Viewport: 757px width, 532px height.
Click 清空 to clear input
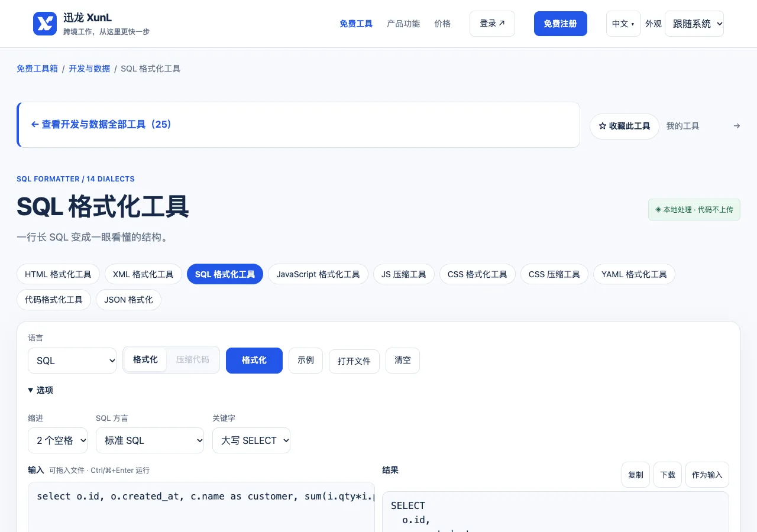(403, 361)
